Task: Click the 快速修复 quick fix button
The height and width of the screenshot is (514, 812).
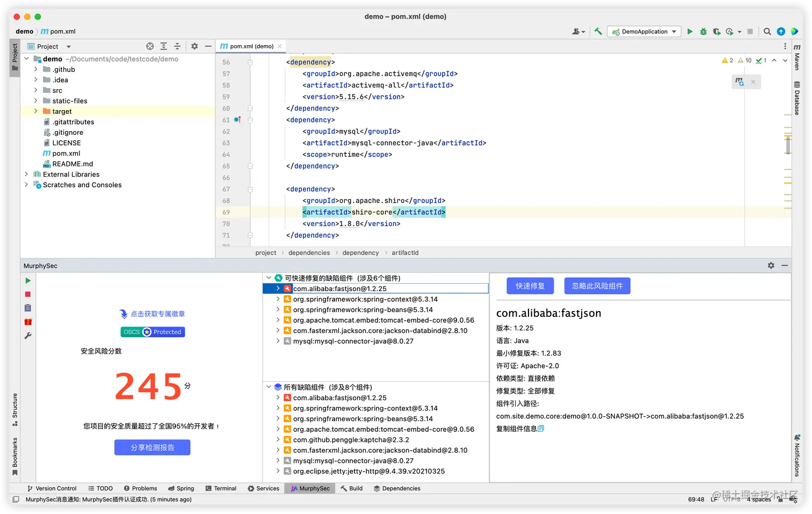Action: 530,286
